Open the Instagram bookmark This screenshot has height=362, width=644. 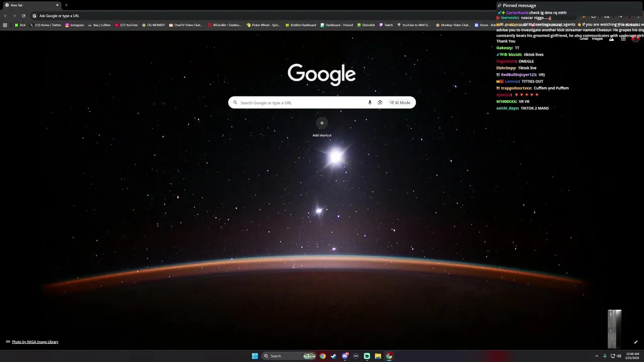(x=74, y=25)
